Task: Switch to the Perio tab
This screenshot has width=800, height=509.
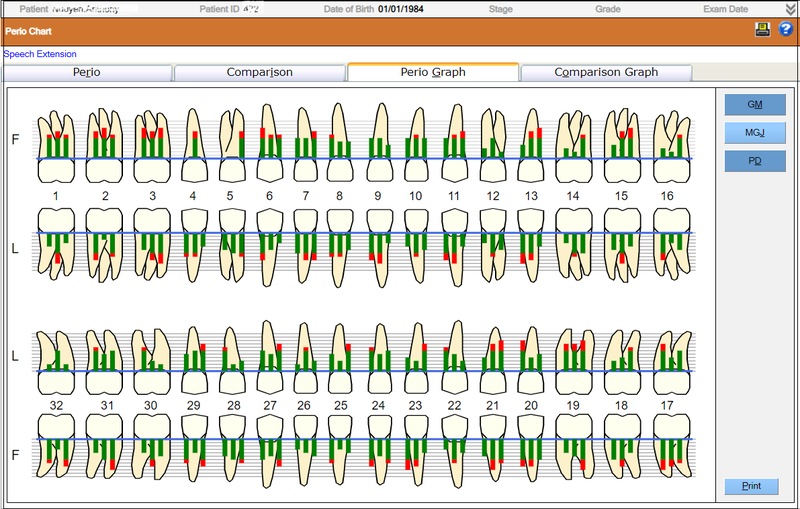Action: [x=87, y=73]
